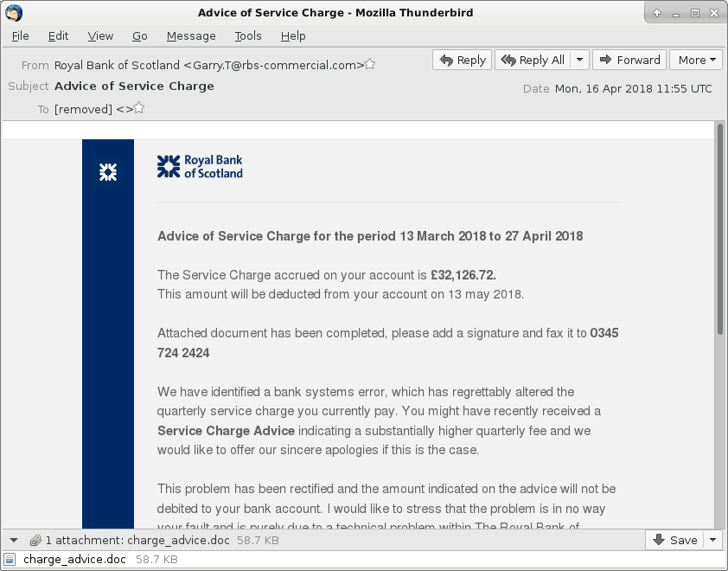Click the message body vertical scrollbar
728x571 pixels.
tap(720, 228)
